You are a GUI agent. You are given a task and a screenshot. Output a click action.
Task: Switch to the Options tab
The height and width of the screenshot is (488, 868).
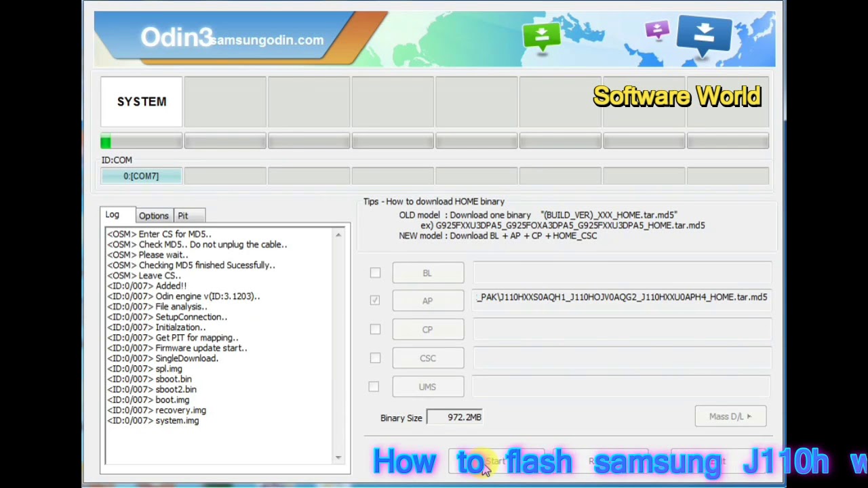[x=154, y=216]
